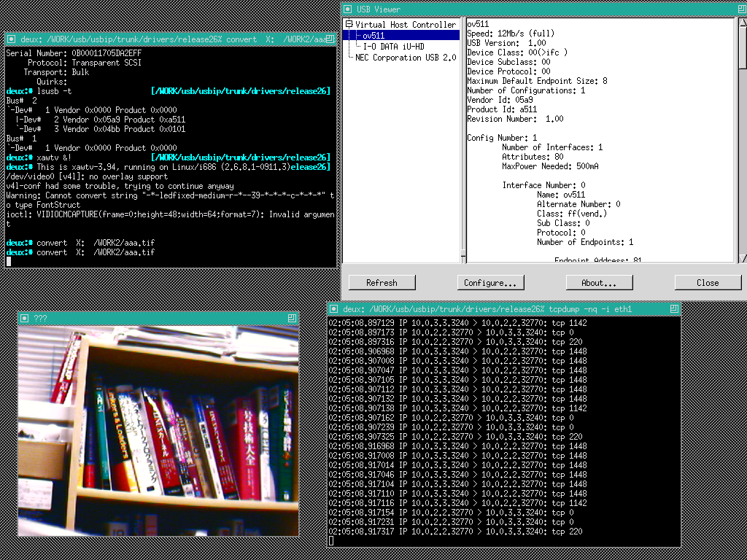Focus the tcpdump terminal output area
This screenshot has width=747, height=560.
point(503,430)
